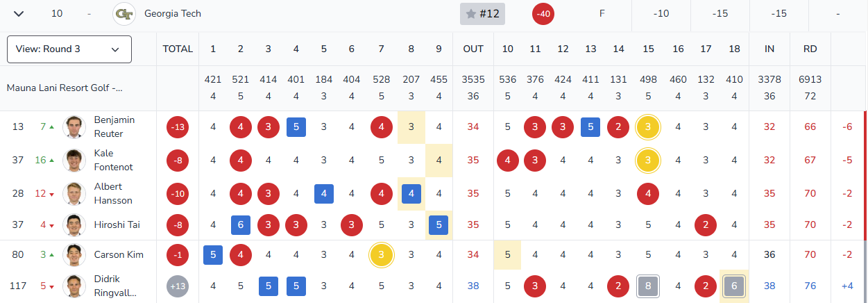This screenshot has width=868, height=303.
Task: Click Benjamin Reuter's gold eagle on hole 15
Action: (648, 127)
